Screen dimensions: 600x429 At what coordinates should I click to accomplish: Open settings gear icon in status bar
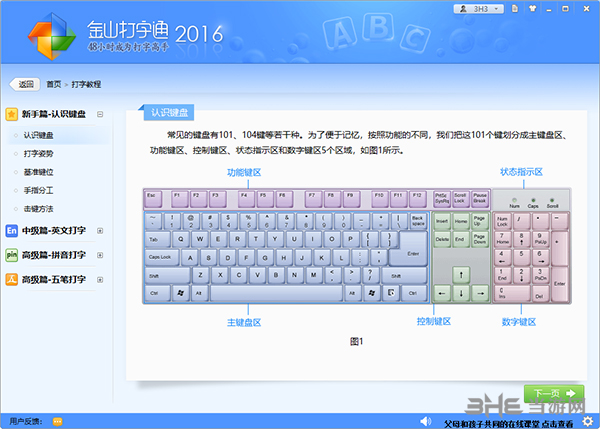pos(587,421)
